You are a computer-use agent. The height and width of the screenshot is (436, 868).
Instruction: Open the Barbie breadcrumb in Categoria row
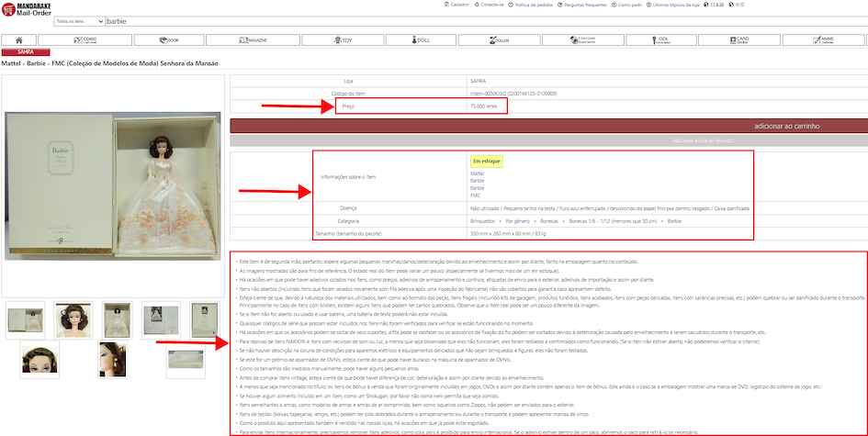(674, 221)
